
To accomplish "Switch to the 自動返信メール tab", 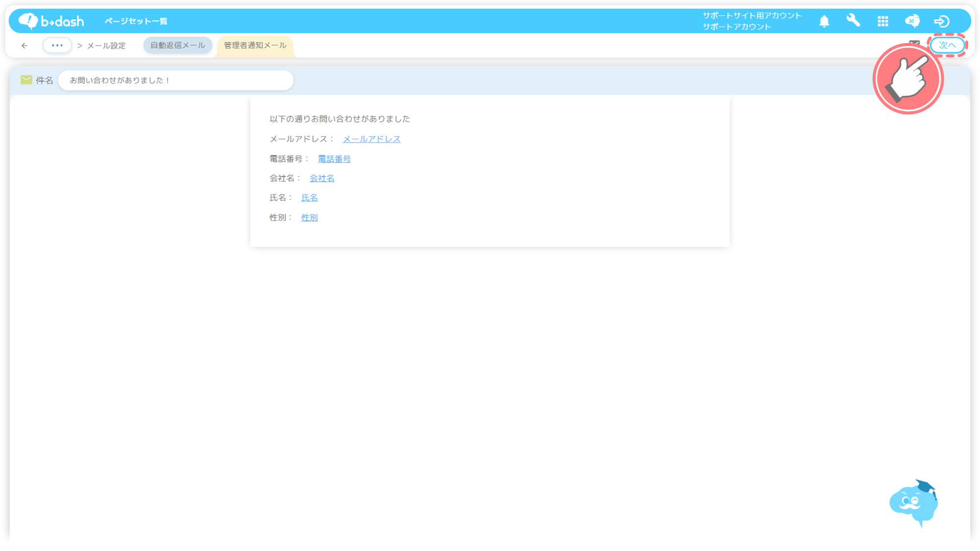I will point(177,45).
